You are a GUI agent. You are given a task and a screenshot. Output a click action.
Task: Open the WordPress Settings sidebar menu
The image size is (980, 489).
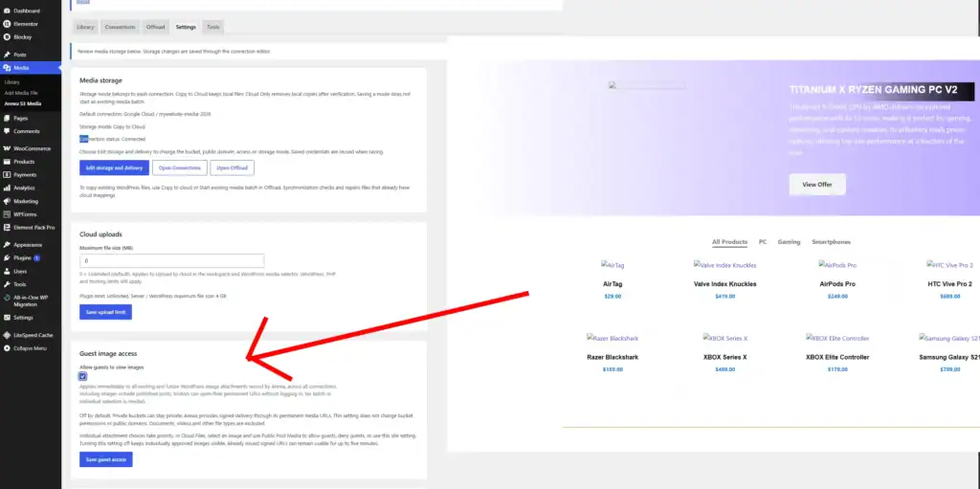pyautogui.click(x=23, y=318)
